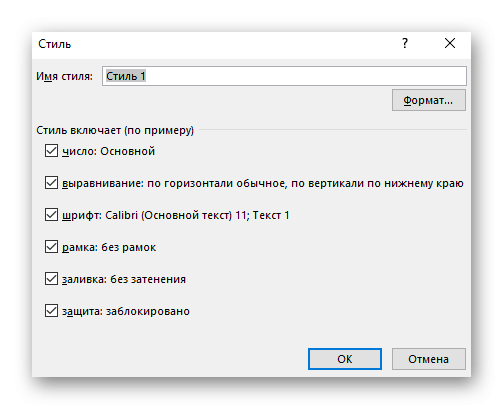The height and width of the screenshot is (409, 503).
Task: Click into the Имя стиля text field
Action: click(x=284, y=76)
